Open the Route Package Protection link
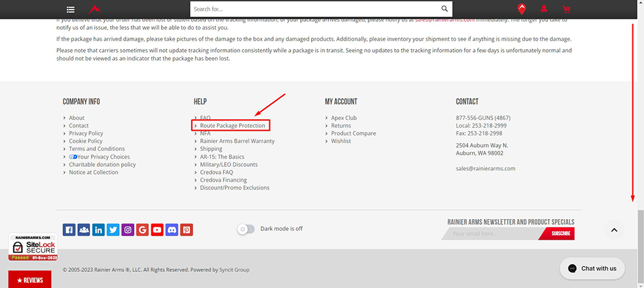 [x=232, y=126]
